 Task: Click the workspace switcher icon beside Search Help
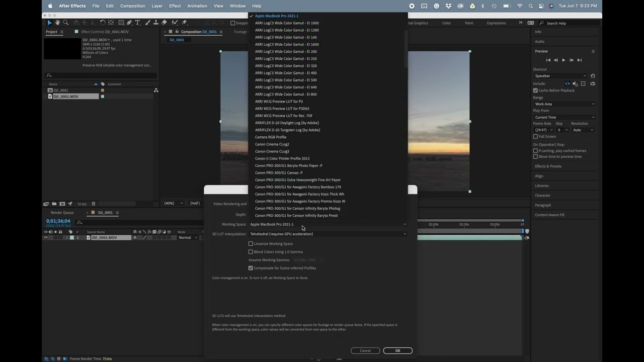coord(531,23)
